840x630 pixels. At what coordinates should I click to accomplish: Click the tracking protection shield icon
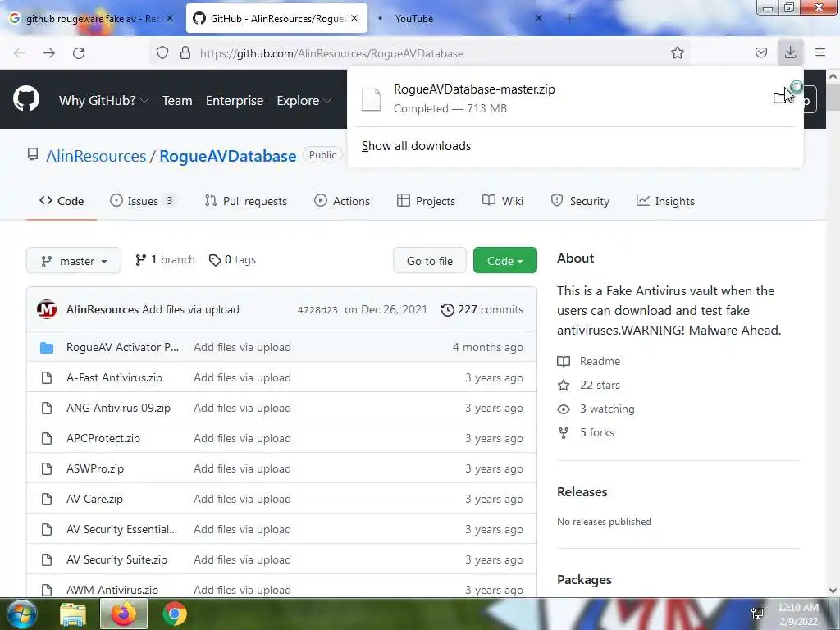[x=162, y=52]
